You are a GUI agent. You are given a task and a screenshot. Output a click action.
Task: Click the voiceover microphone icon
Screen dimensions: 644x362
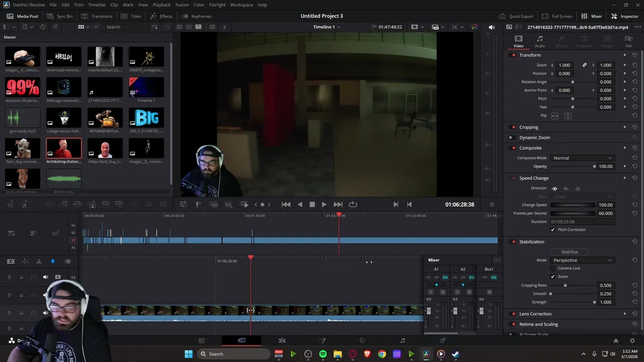pos(198,204)
